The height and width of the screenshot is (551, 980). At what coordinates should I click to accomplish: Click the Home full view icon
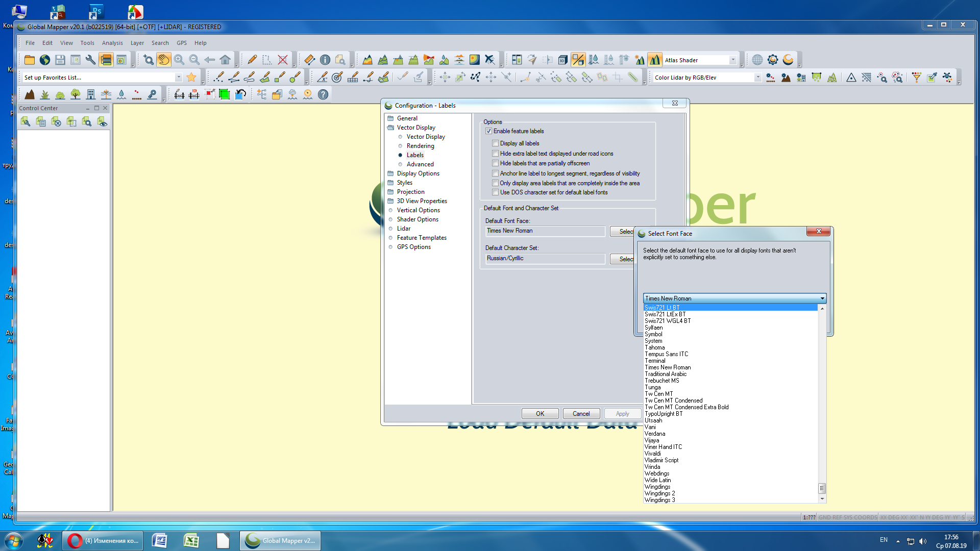coord(225,60)
